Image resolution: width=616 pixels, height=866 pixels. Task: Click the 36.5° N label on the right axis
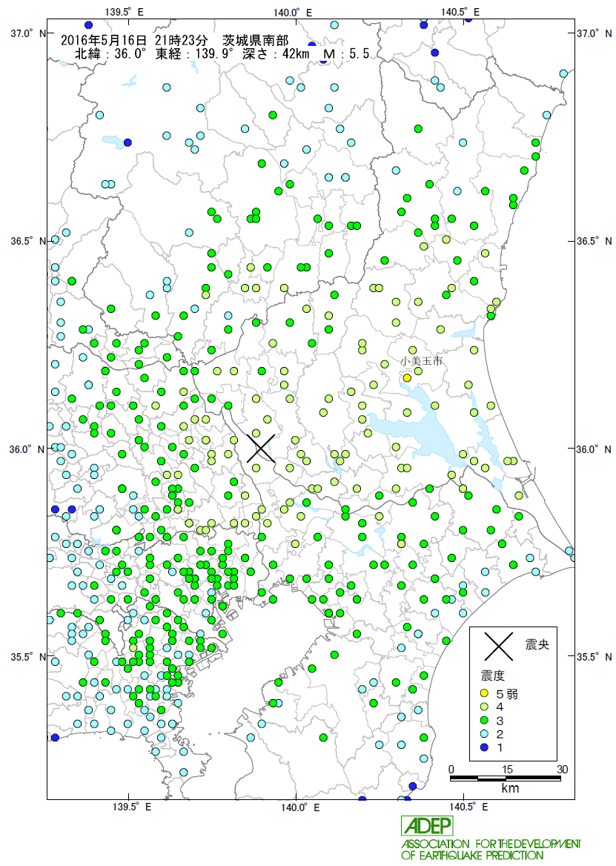(x=594, y=242)
